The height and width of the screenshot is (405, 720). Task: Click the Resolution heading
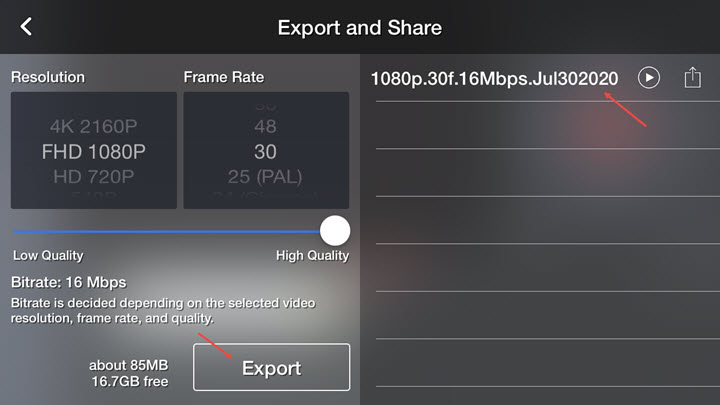(x=47, y=77)
